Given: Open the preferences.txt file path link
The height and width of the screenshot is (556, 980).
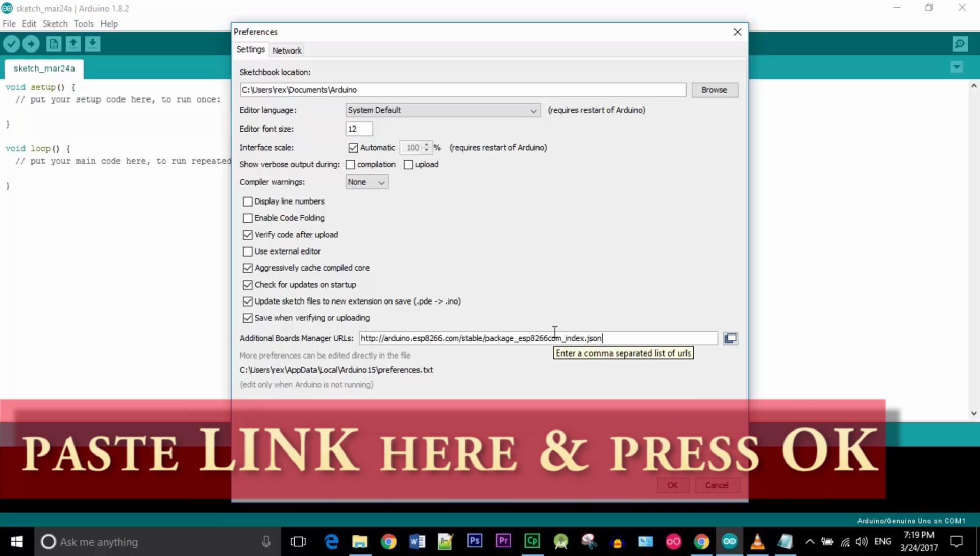Looking at the screenshot, I should pos(336,370).
